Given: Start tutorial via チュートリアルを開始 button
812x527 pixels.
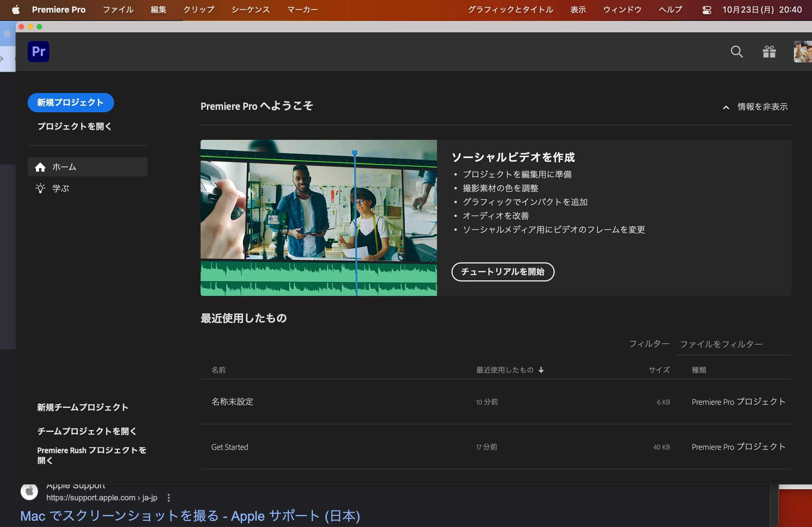Looking at the screenshot, I should coord(503,272).
